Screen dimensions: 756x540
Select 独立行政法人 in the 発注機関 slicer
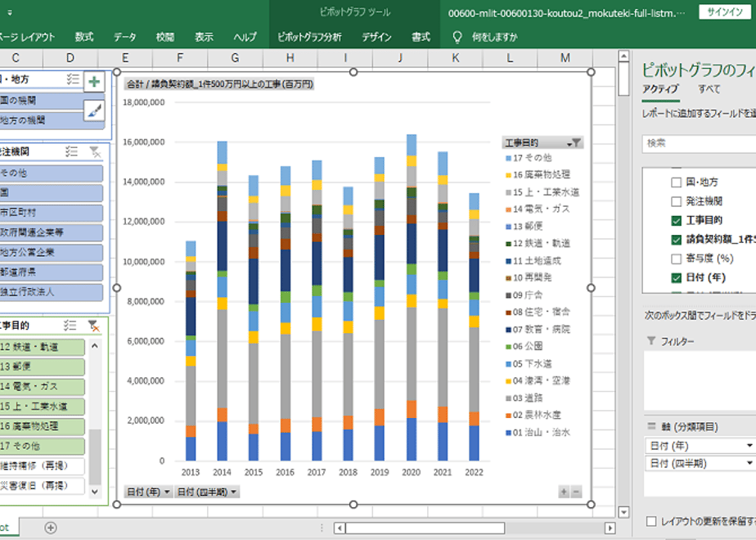coord(51,292)
